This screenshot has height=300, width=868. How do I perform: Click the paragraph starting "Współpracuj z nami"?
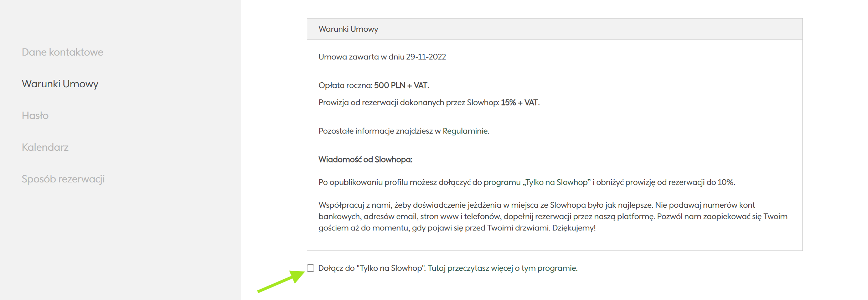point(552,216)
